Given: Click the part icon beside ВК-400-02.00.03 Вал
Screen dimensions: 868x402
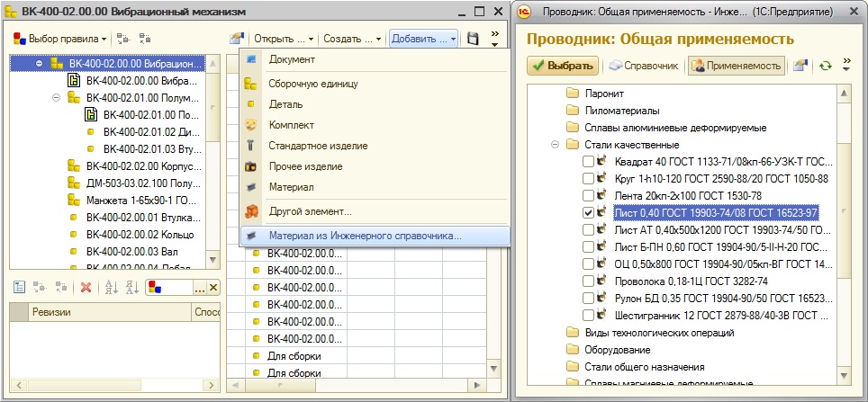Looking at the screenshot, I should pyautogui.click(x=74, y=252).
